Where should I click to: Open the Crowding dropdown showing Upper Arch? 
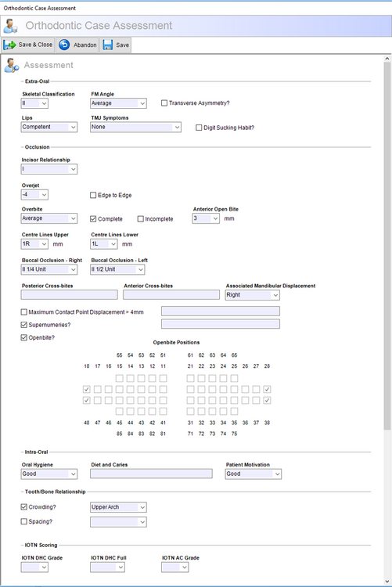click(118, 507)
